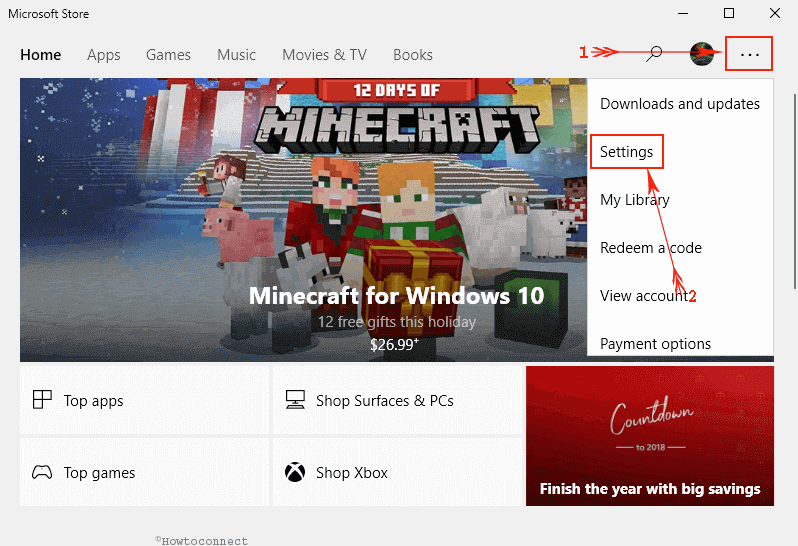Click the 12 free gifts this holiday text
The width and height of the screenshot is (798, 546).
click(397, 322)
